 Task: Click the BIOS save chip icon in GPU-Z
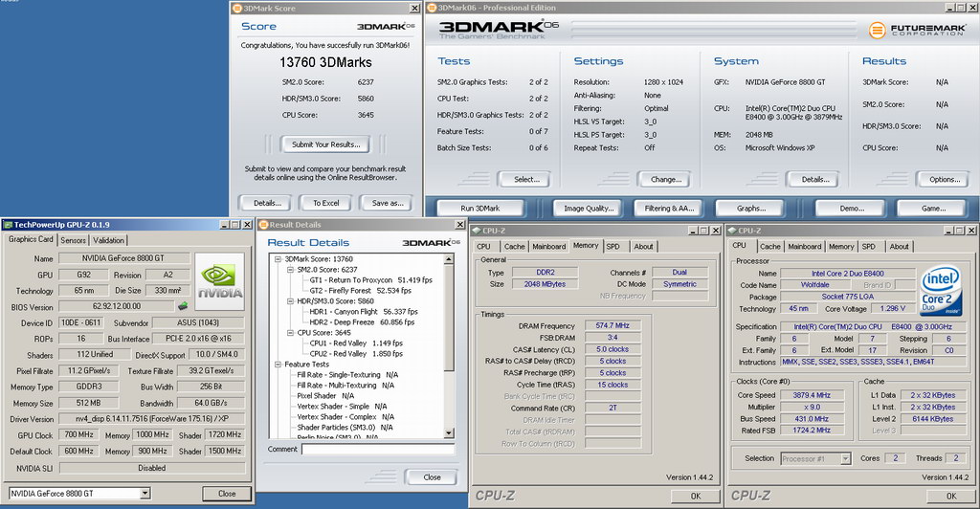tap(183, 306)
